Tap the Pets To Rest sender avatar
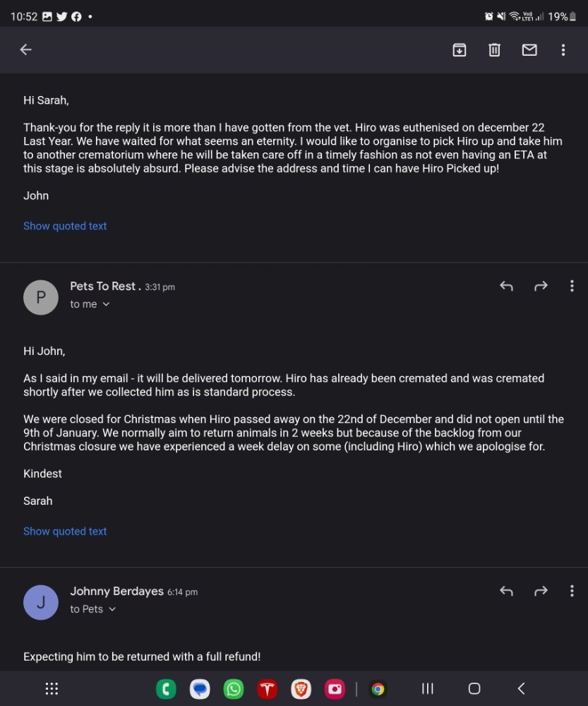Screen dimensions: 588x706 41,297
